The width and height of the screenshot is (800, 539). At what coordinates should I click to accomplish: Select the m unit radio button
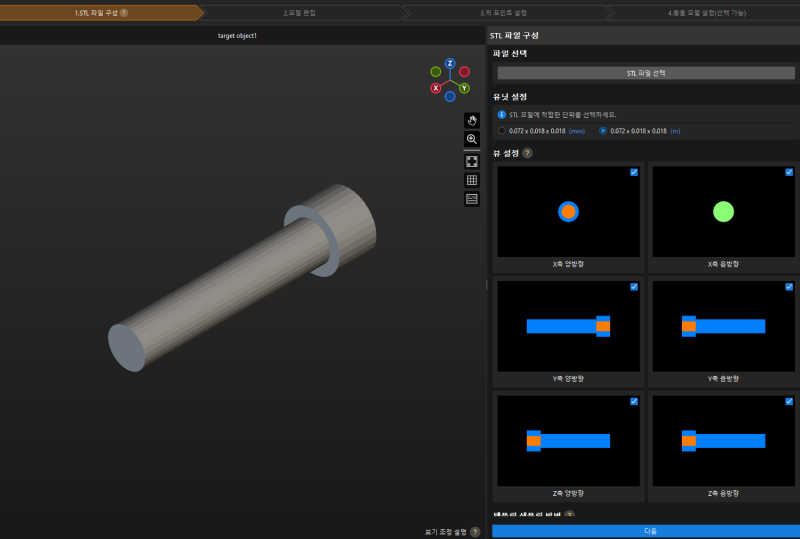[603, 131]
